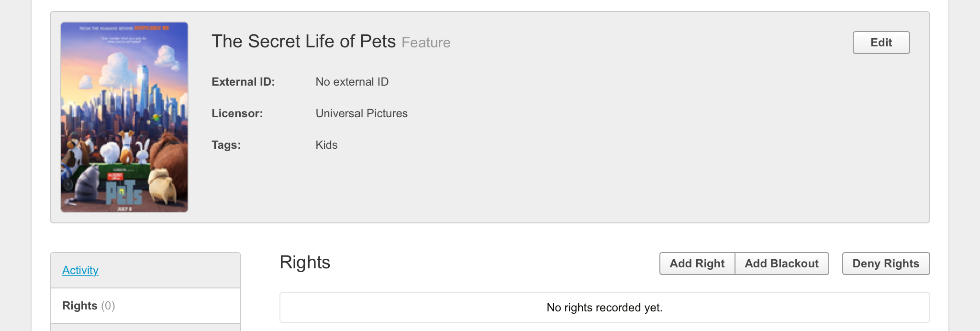Click the Rights section heading
The image size is (980, 331).
(305, 263)
